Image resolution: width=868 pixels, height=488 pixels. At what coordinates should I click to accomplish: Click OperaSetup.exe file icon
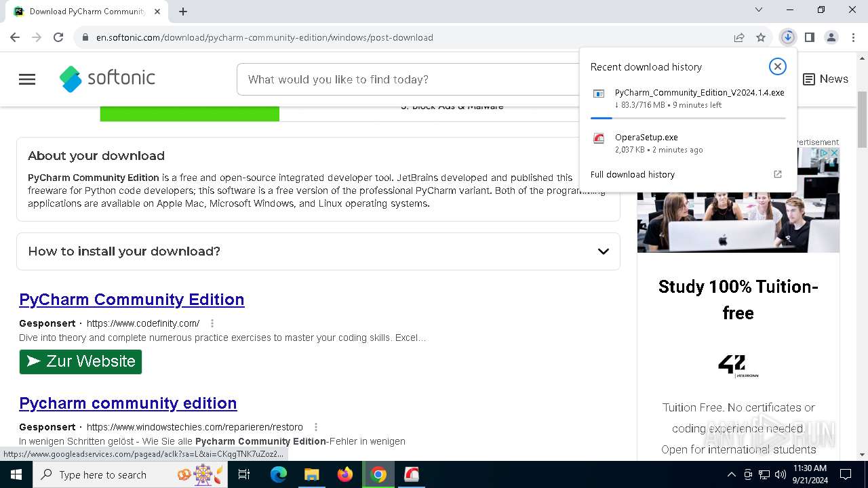pyautogui.click(x=599, y=139)
